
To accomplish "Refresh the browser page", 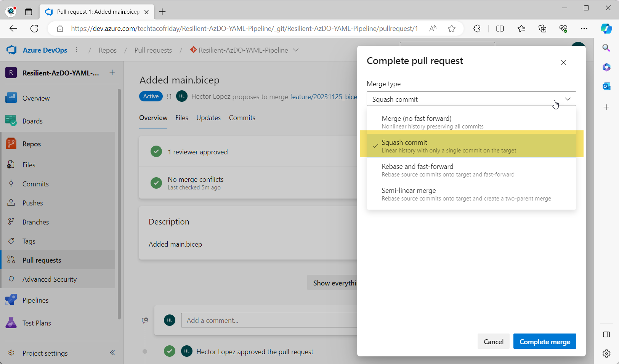I will tap(34, 29).
